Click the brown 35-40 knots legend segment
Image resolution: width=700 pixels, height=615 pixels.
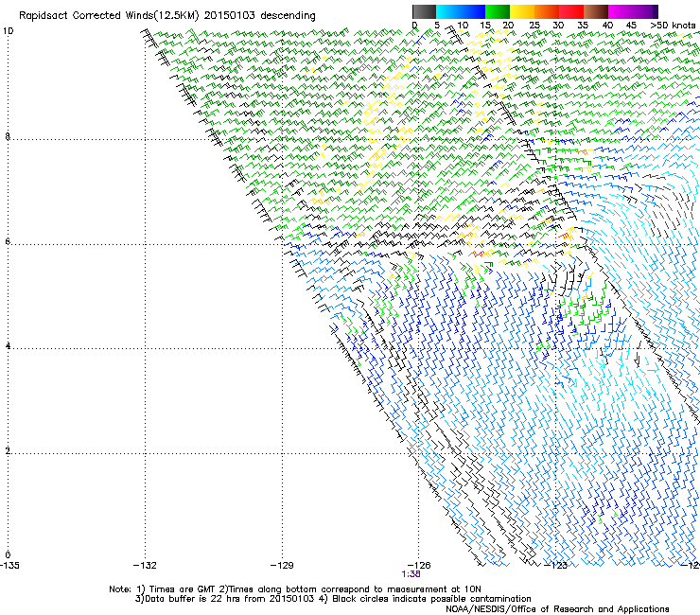tap(596, 11)
